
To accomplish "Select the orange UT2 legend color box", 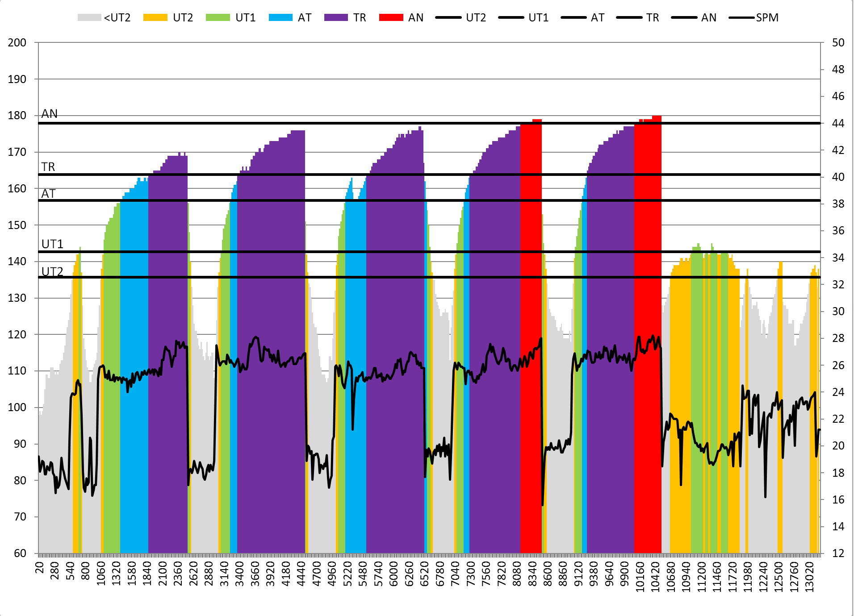I will (155, 18).
